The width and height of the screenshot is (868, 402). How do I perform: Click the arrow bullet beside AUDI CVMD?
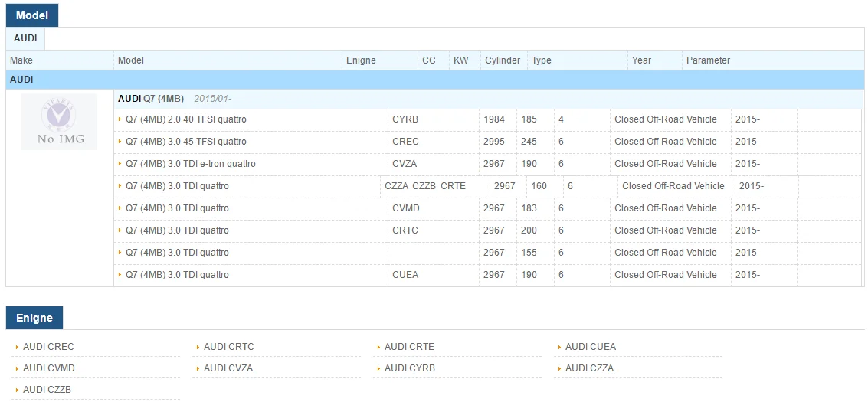pyautogui.click(x=18, y=369)
